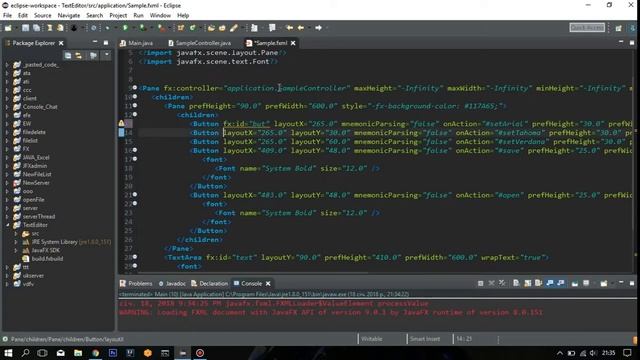640x360 pixels.
Task: Open the Window menu
Action: coord(160,16)
